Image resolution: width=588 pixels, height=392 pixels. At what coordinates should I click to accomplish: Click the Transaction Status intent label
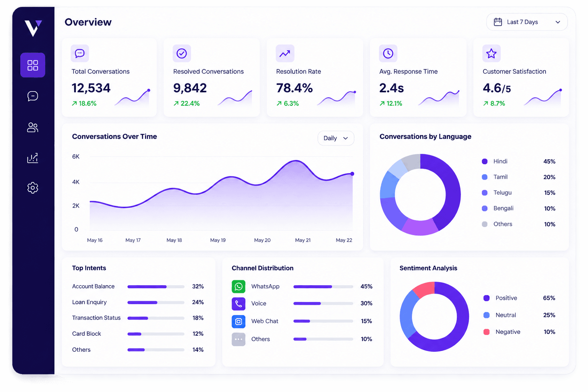(x=96, y=318)
